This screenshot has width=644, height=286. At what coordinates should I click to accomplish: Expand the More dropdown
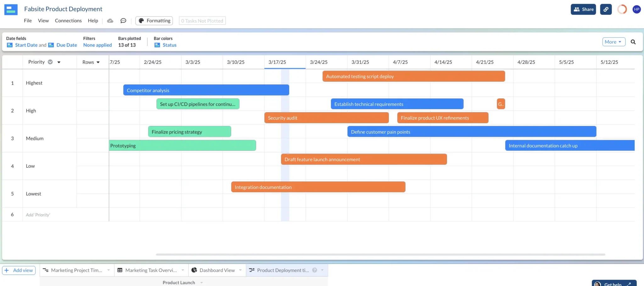614,42
